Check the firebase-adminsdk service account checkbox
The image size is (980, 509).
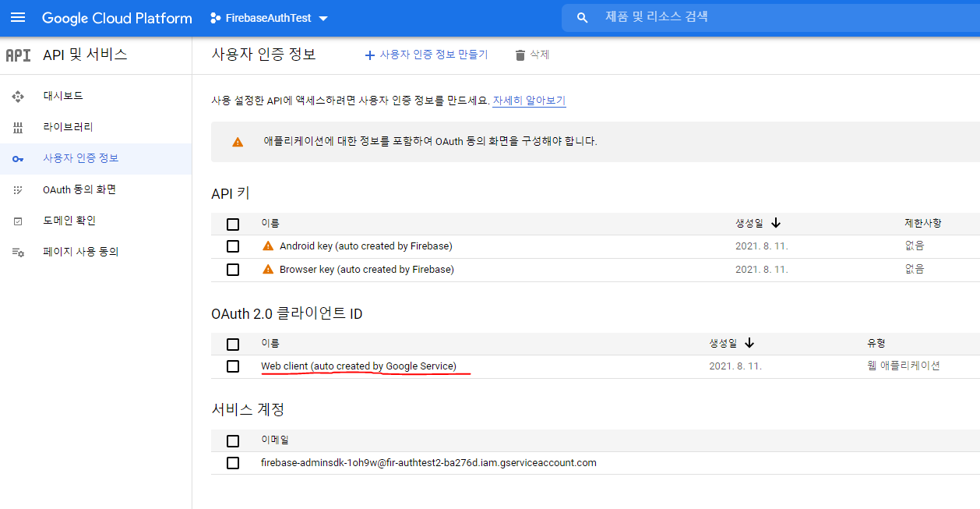[233, 463]
